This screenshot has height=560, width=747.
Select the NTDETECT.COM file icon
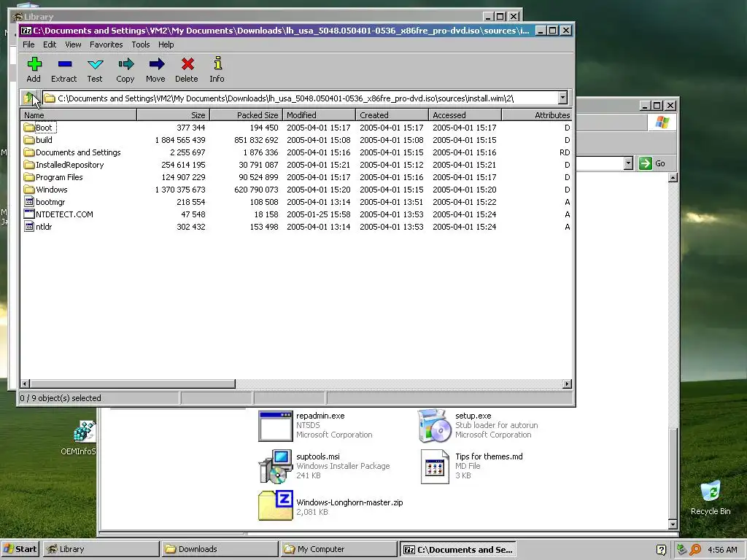point(29,214)
